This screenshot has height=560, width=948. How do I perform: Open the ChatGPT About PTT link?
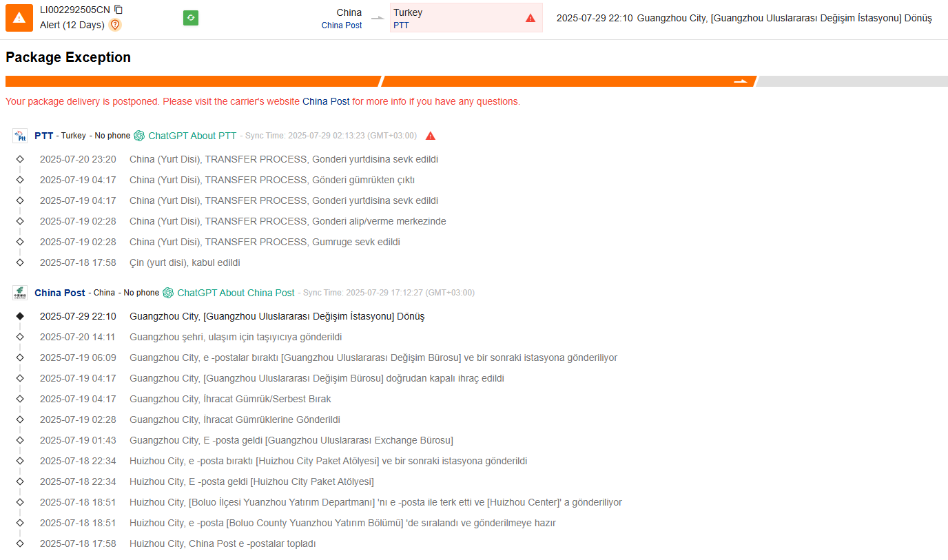(192, 136)
